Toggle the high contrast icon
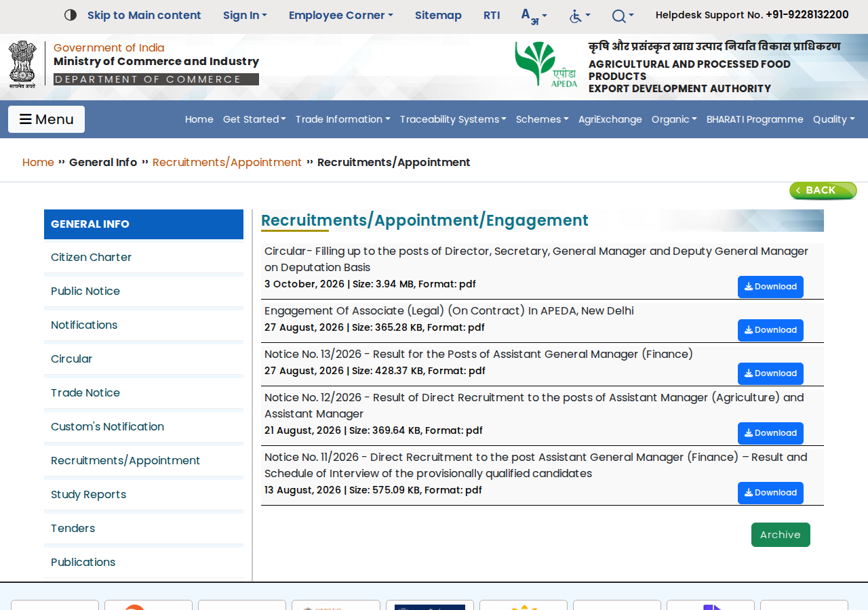 pos(71,15)
